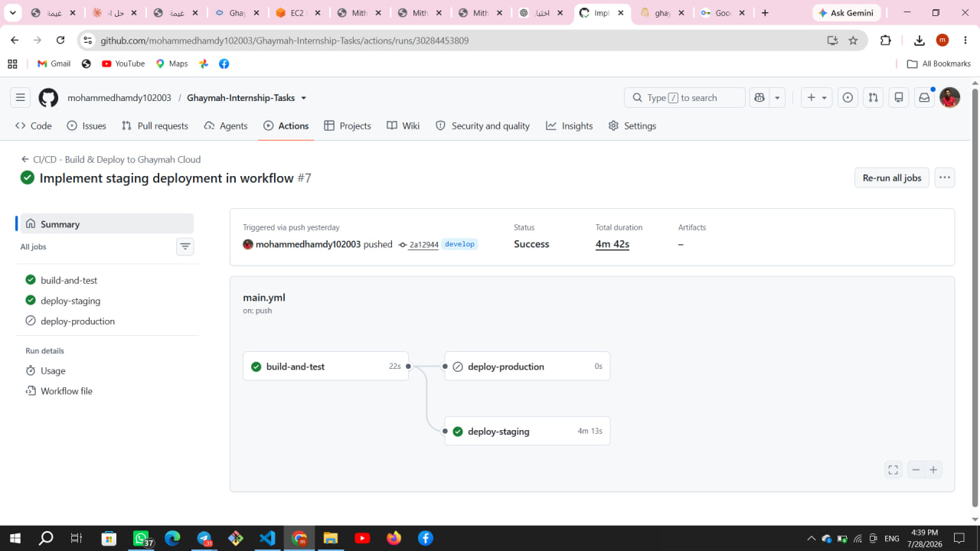The width and height of the screenshot is (980, 551).
Task: Switch to the Pull requests tab
Action: point(155,126)
